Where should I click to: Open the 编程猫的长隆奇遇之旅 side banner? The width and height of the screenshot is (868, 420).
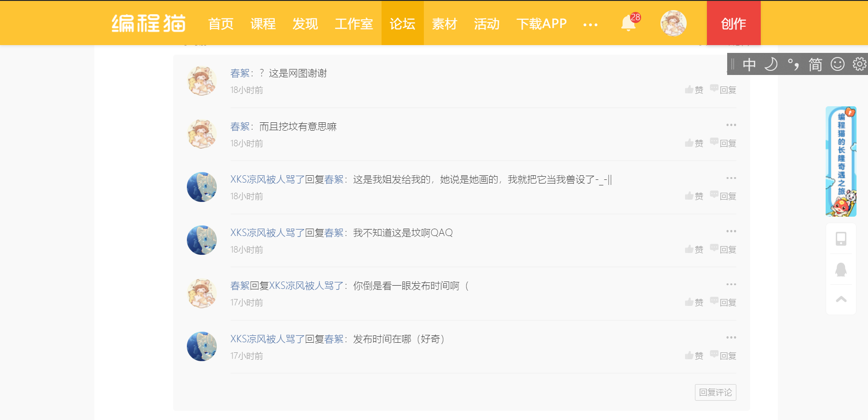pyautogui.click(x=841, y=161)
